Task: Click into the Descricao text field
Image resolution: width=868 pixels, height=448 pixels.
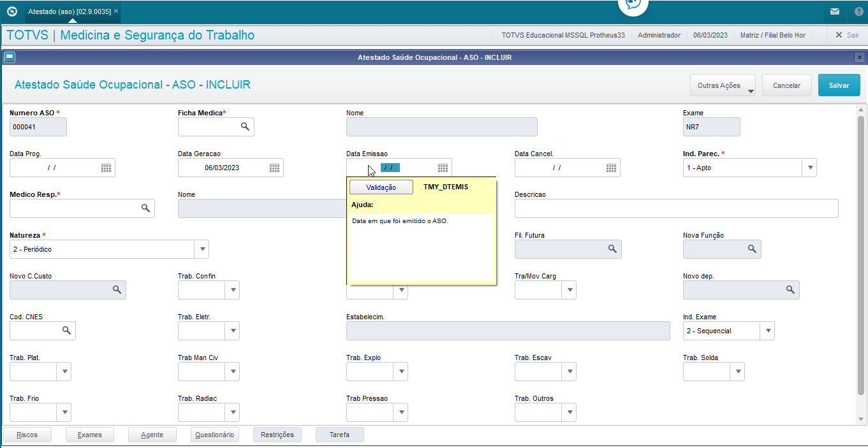Action: (676, 208)
